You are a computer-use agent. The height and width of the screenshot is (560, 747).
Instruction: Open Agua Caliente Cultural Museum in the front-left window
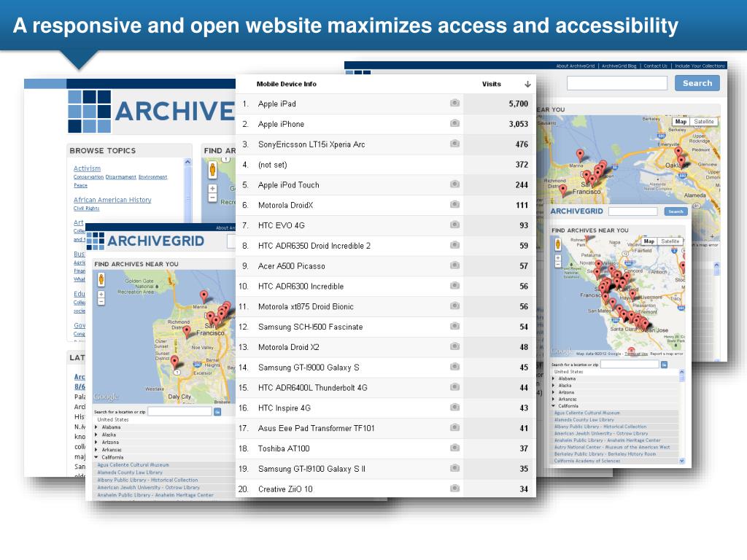pos(133,464)
